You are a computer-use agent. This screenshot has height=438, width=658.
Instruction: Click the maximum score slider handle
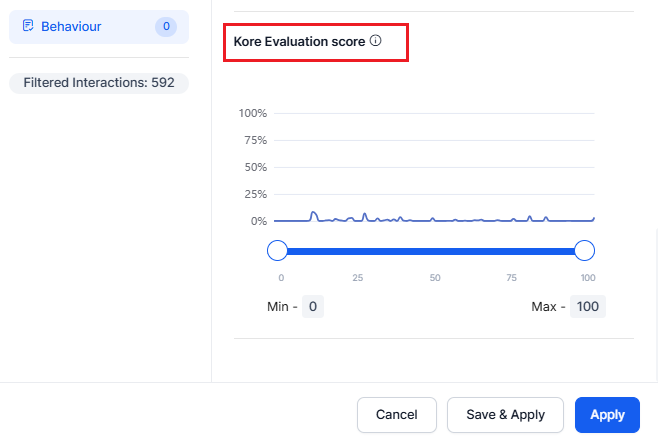[x=584, y=250]
